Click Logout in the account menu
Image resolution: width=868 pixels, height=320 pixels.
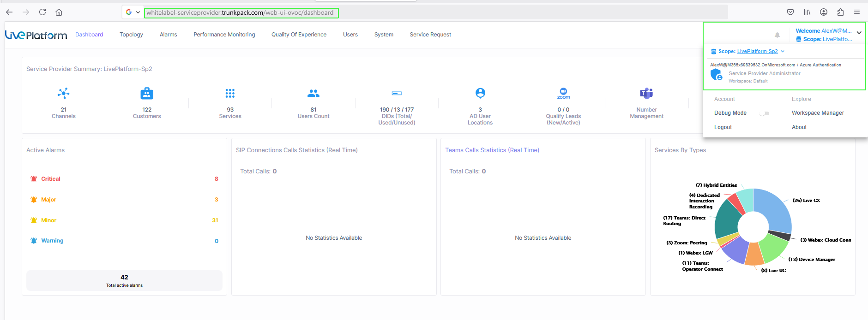[x=723, y=127]
